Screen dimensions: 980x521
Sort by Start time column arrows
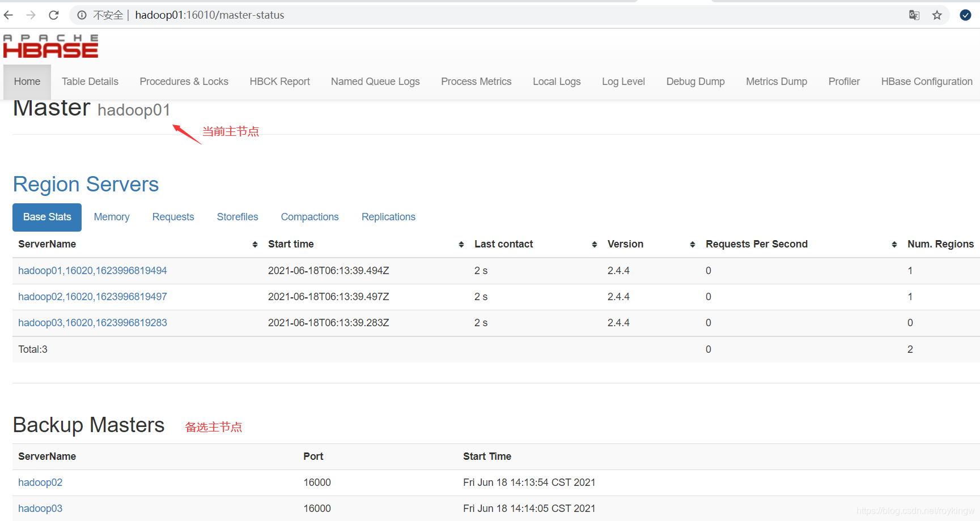[461, 244]
